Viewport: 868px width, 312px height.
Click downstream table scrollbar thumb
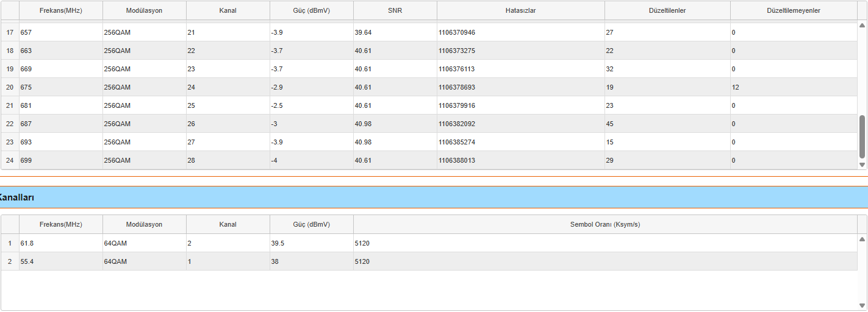pyautogui.click(x=862, y=136)
